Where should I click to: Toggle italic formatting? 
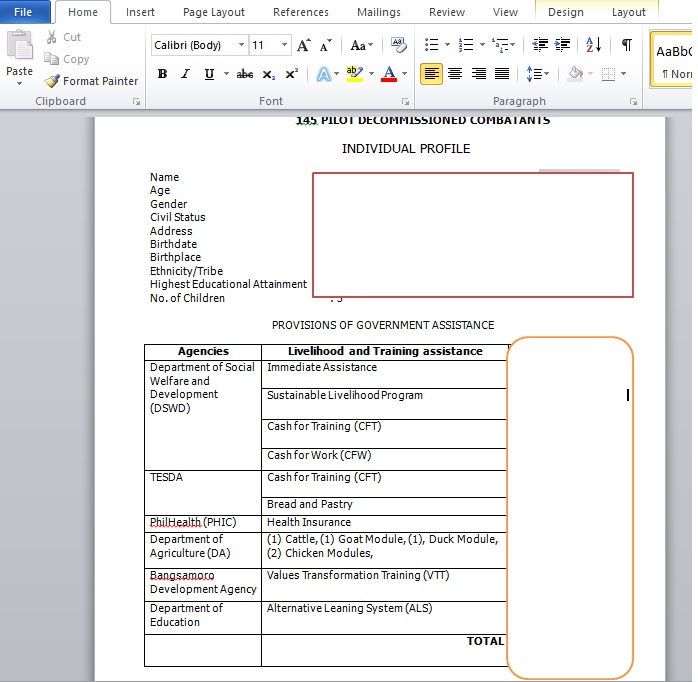185,74
